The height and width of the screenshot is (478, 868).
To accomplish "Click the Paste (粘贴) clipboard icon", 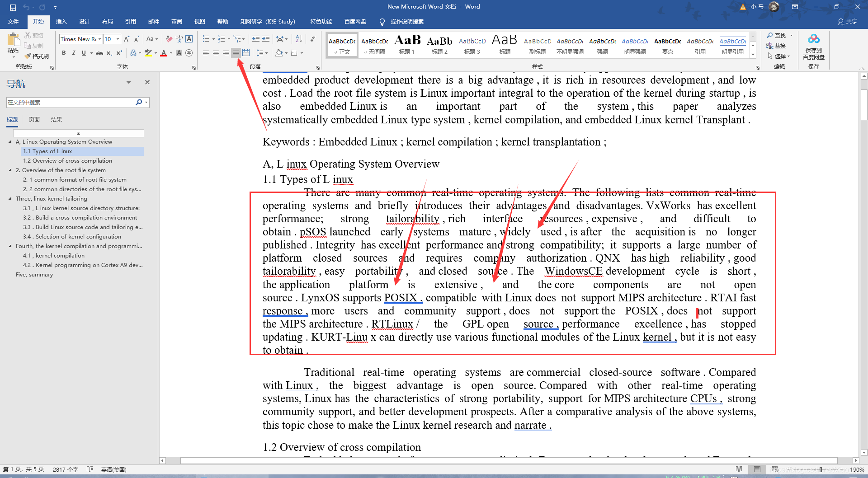I will click(13, 40).
